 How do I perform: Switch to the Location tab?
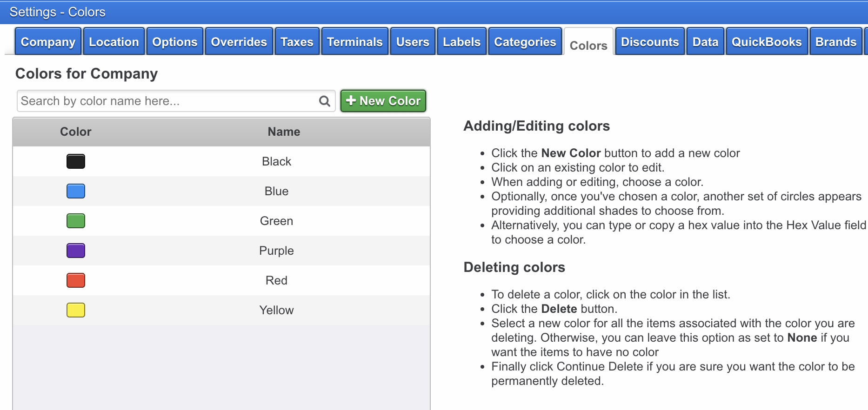coord(114,42)
